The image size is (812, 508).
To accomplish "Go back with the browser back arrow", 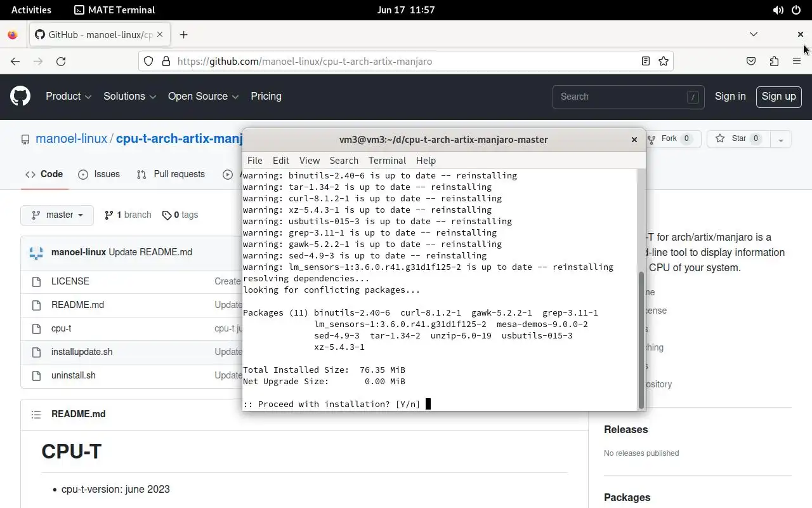I will [15, 62].
